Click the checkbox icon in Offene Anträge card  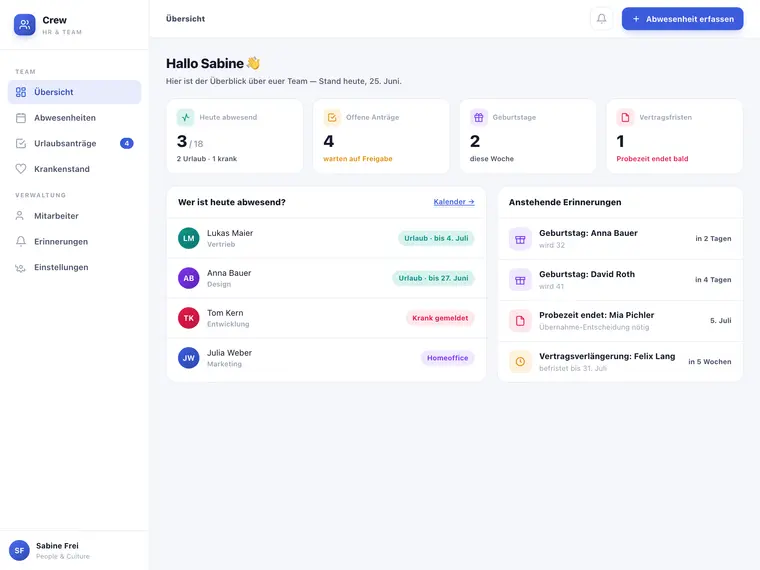click(332, 117)
